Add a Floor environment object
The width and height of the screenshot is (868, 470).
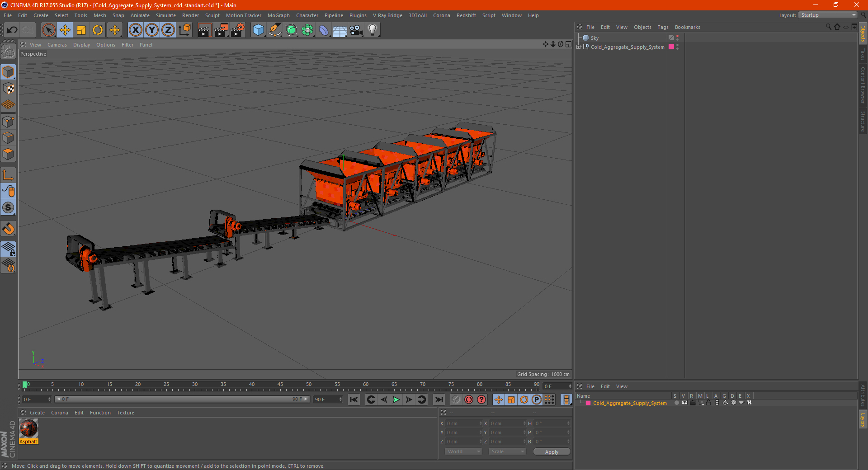tap(340, 30)
